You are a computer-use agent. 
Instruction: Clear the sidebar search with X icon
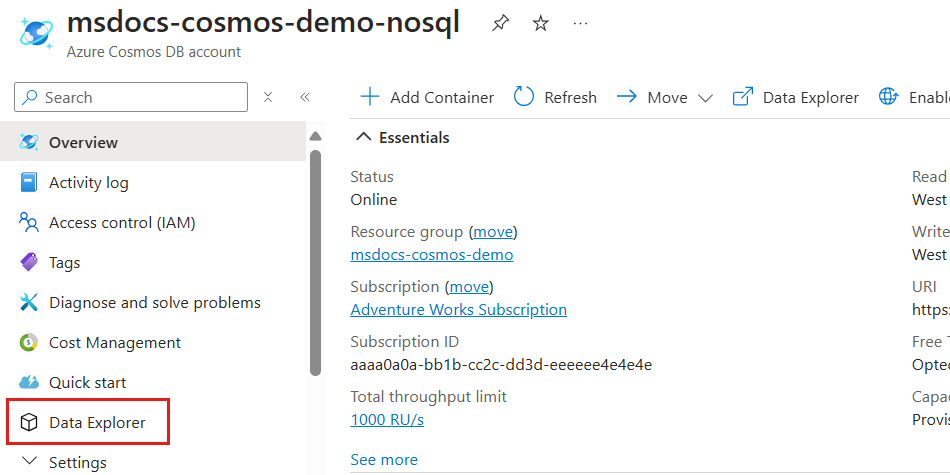268,97
